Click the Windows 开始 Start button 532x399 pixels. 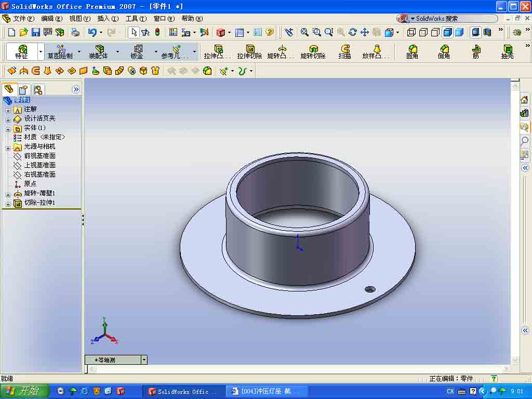point(25,391)
